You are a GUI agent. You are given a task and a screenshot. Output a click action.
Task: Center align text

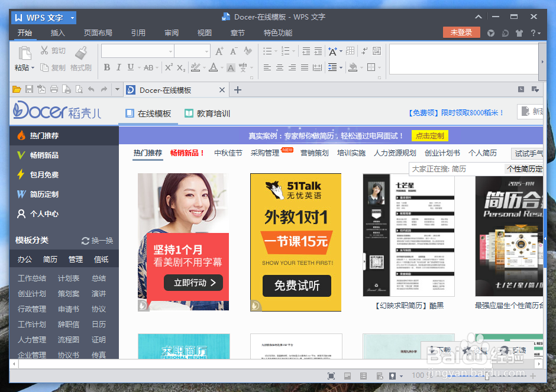click(x=280, y=67)
